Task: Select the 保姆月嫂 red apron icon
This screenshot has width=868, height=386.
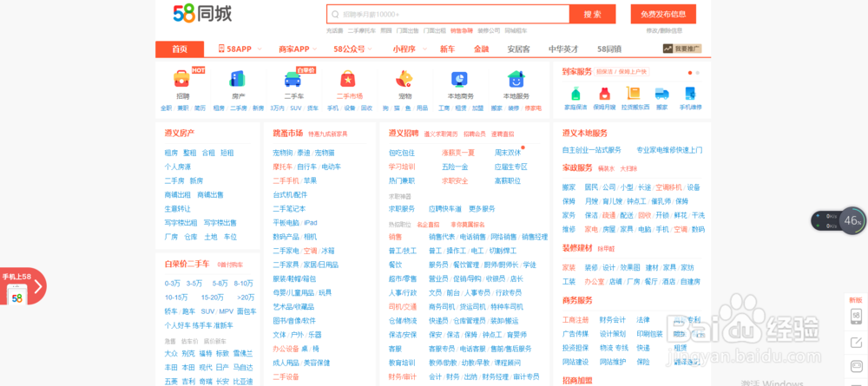Action: tap(604, 94)
